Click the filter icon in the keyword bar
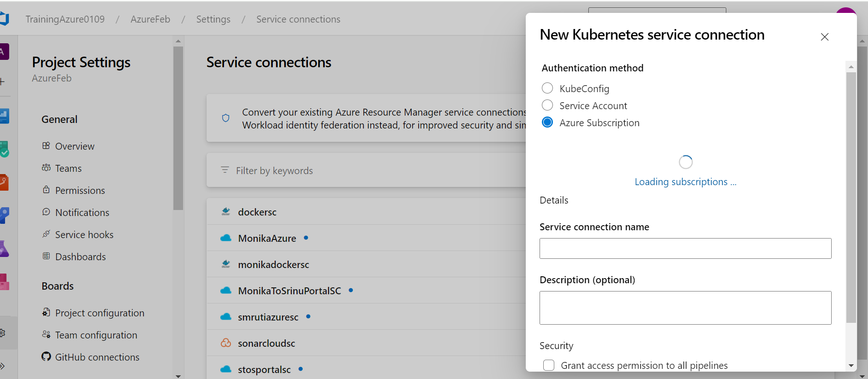 click(x=225, y=170)
